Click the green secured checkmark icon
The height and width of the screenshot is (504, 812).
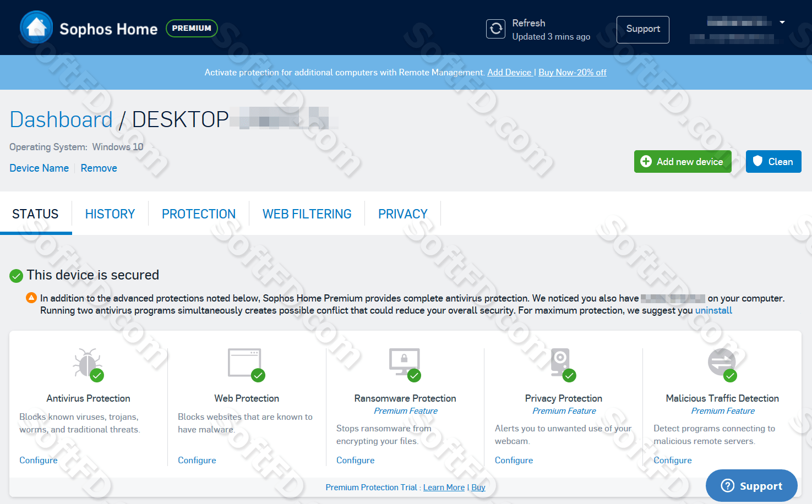pyautogui.click(x=17, y=276)
